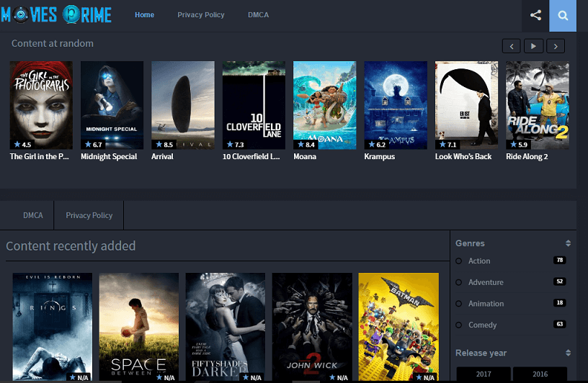
Task: Click The Girl in the P... title
Action: coord(40,157)
